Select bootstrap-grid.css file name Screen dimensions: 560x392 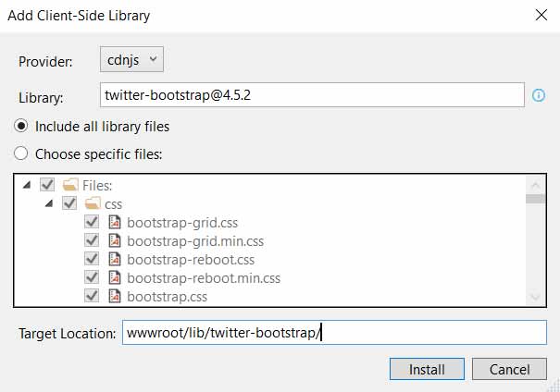coord(182,223)
